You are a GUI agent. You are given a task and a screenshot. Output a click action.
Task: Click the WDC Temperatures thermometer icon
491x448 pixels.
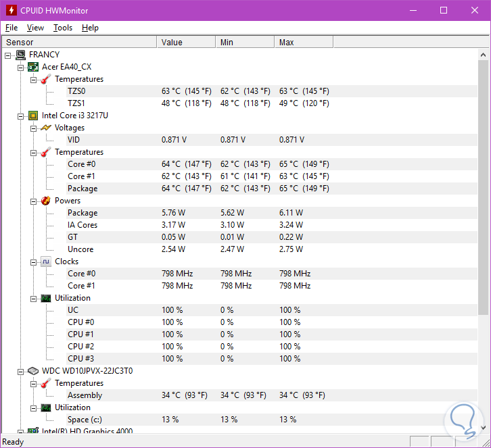[x=46, y=383]
